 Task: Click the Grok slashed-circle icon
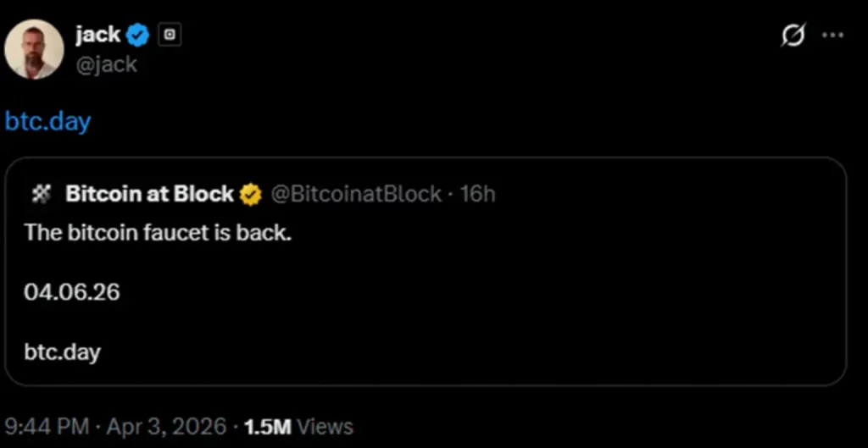coord(793,36)
